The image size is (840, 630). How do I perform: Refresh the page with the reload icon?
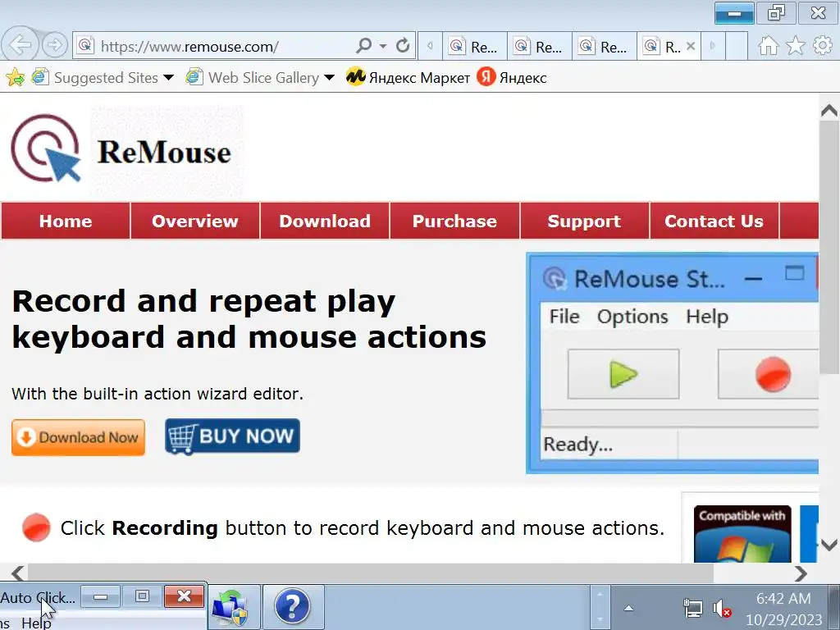click(x=403, y=46)
